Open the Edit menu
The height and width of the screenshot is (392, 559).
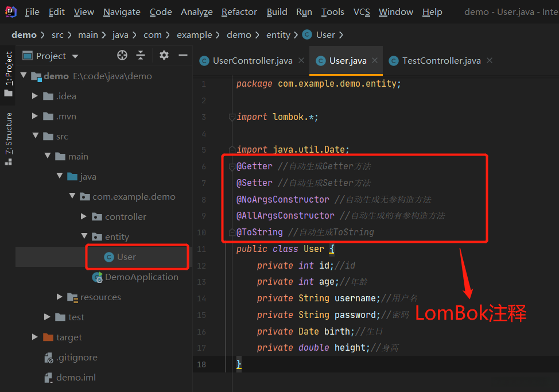pyautogui.click(x=57, y=11)
